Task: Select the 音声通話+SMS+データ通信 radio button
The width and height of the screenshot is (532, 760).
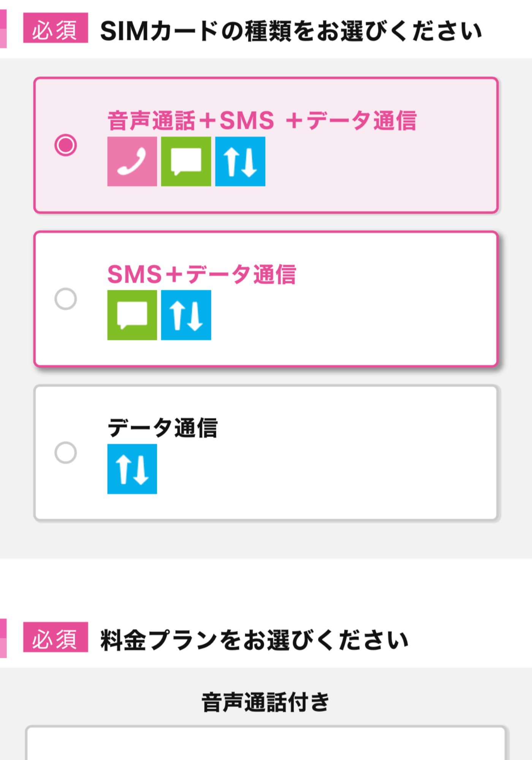Action: (x=66, y=145)
